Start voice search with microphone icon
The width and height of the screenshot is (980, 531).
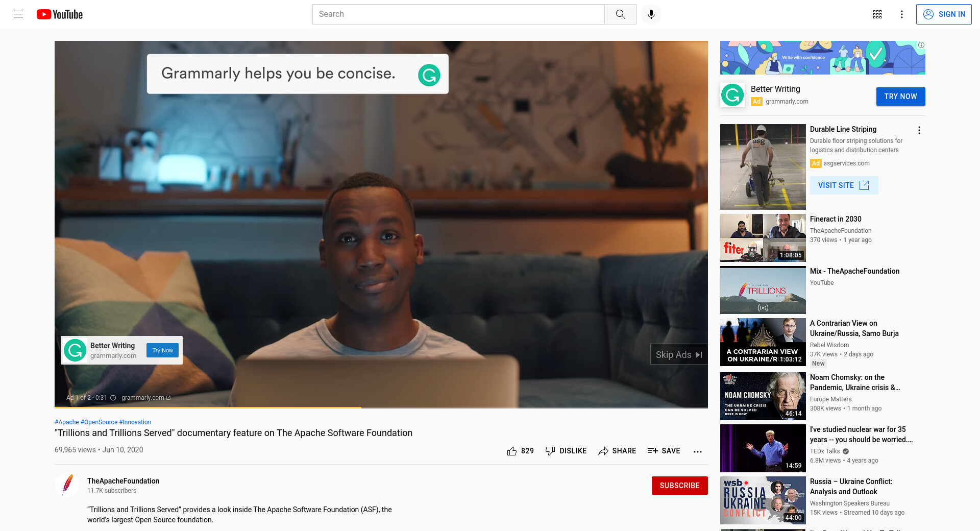pyautogui.click(x=651, y=14)
